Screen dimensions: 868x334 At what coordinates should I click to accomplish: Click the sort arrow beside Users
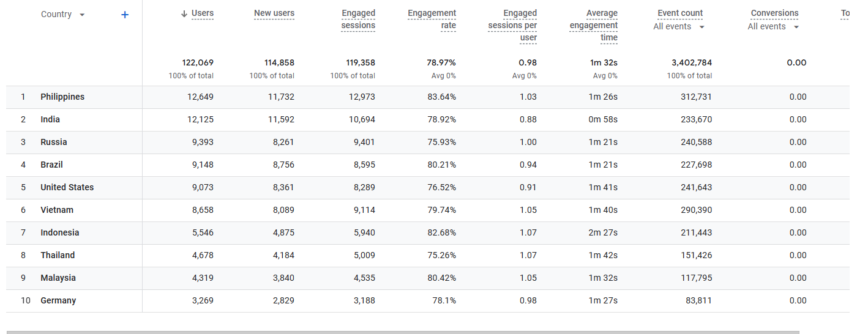pyautogui.click(x=184, y=13)
